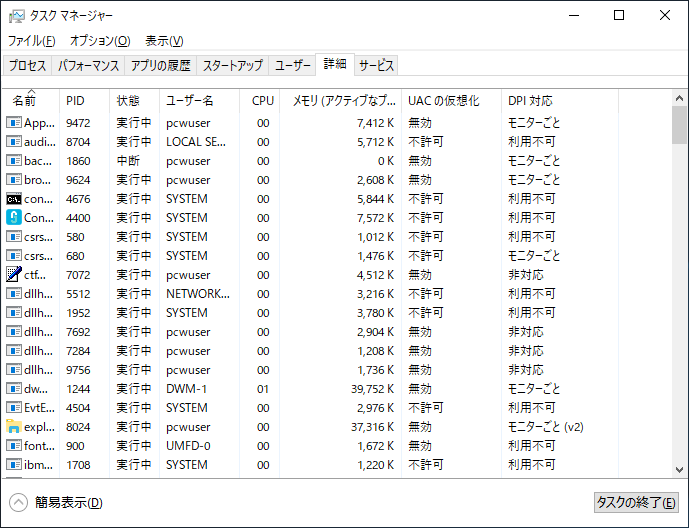Image resolution: width=689 pixels, height=528 pixels.
Task: Collapse to simple view with 簡易表示 arrow
Action: point(18,503)
